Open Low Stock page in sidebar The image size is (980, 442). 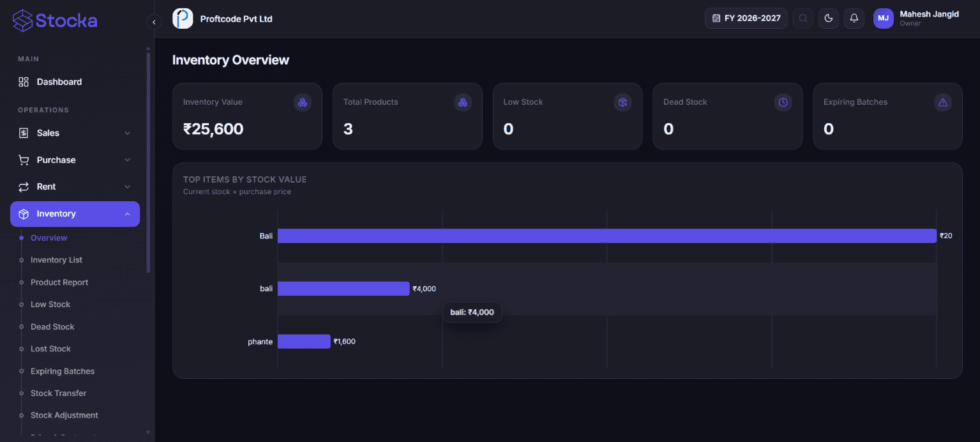[x=50, y=305]
